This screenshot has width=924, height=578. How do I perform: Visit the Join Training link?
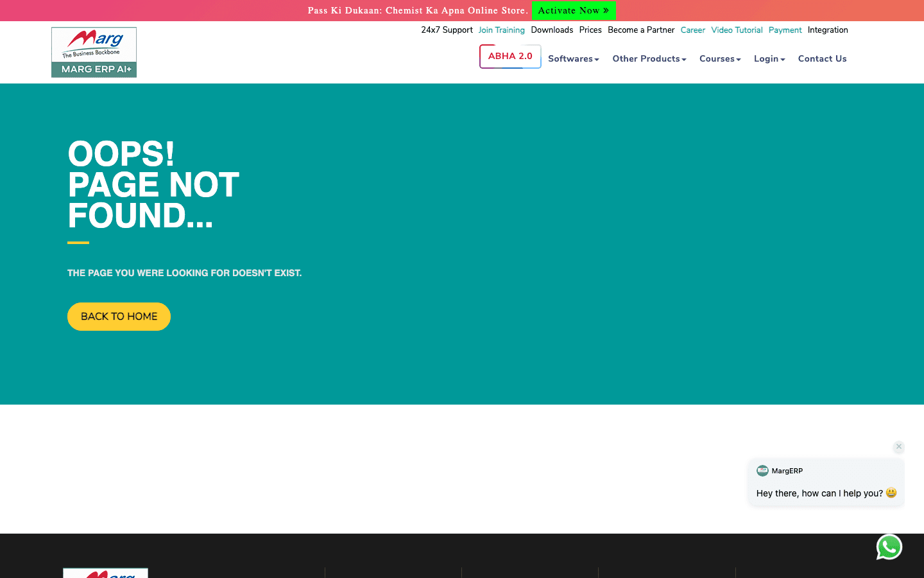(502, 30)
